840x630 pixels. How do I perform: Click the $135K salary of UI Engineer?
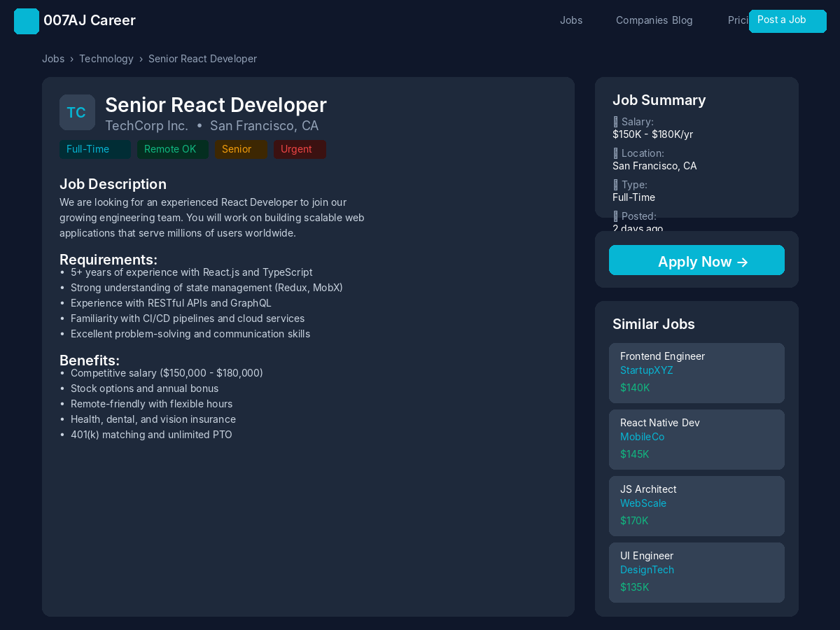[635, 587]
